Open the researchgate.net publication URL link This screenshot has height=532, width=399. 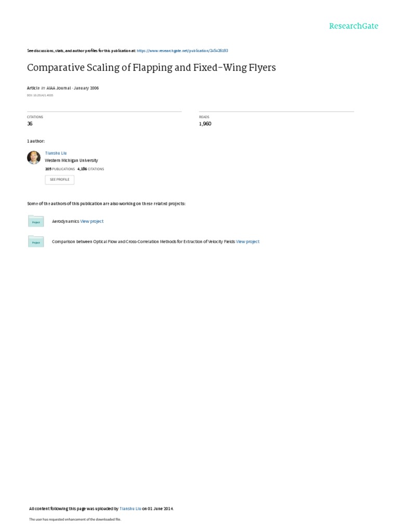point(182,50)
